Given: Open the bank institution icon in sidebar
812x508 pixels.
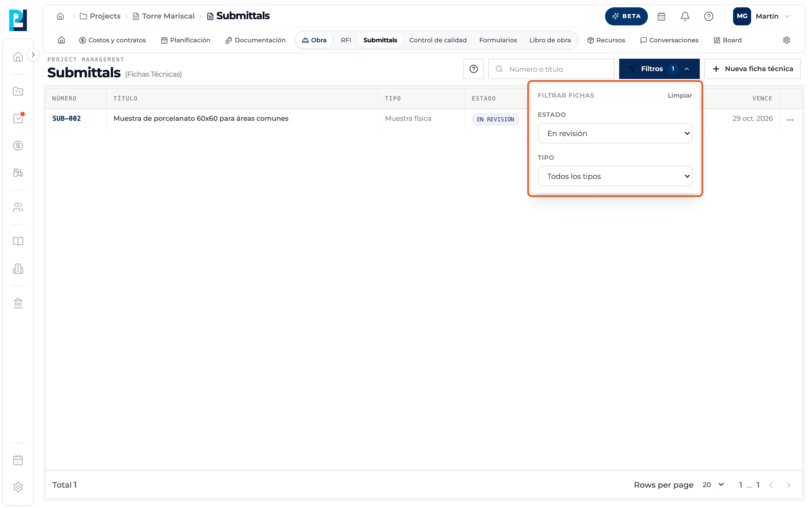Looking at the screenshot, I should (x=18, y=303).
